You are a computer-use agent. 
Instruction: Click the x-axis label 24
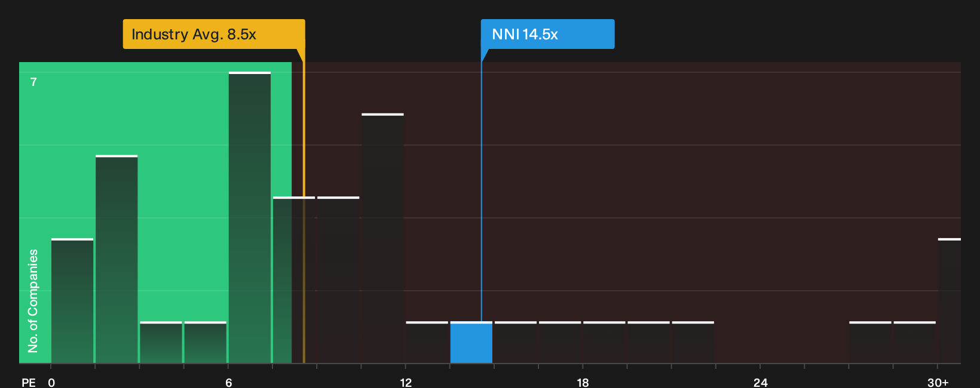[x=760, y=382]
